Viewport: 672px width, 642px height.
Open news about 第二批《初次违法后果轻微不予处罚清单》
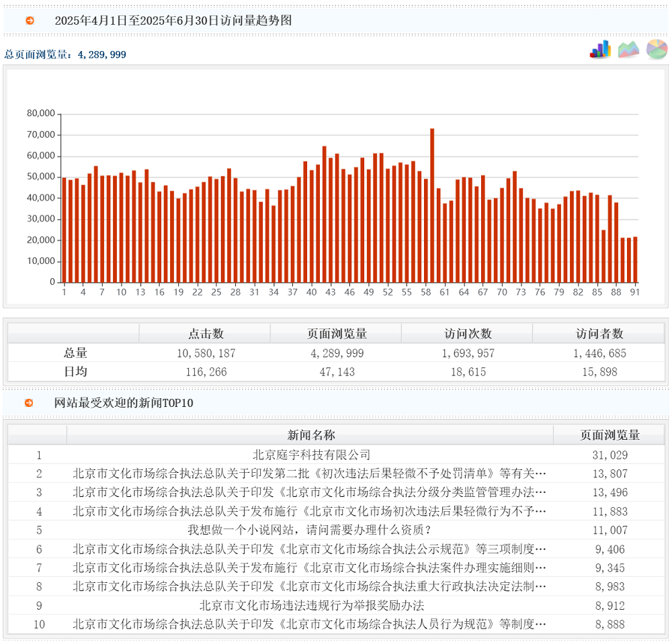[x=309, y=473]
